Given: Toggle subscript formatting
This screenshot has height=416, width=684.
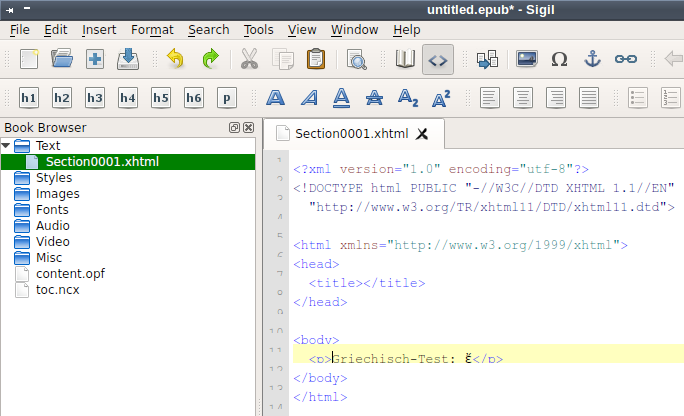Looking at the screenshot, I should [x=408, y=98].
